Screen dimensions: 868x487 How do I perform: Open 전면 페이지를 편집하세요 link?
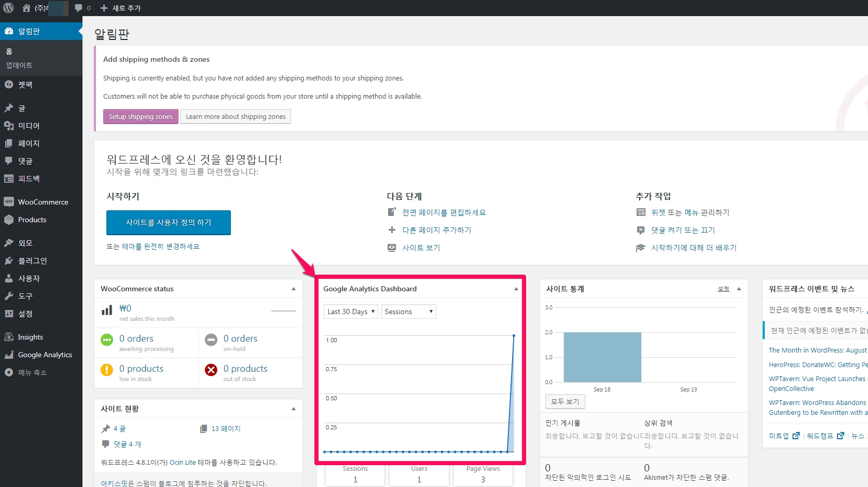tap(444, 212)
